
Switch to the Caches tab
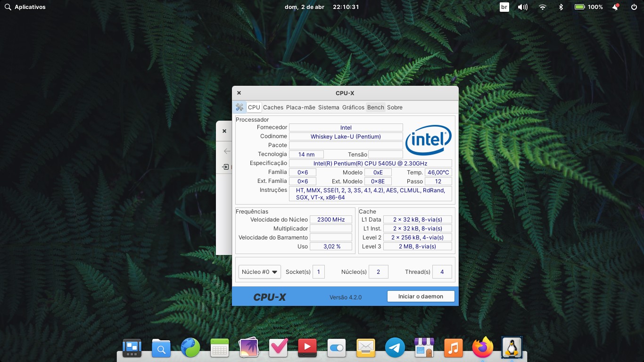[x=273, y=107]
